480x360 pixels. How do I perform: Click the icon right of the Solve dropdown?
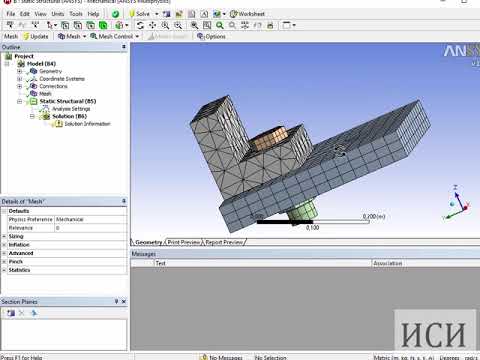(x=166, y=14)
